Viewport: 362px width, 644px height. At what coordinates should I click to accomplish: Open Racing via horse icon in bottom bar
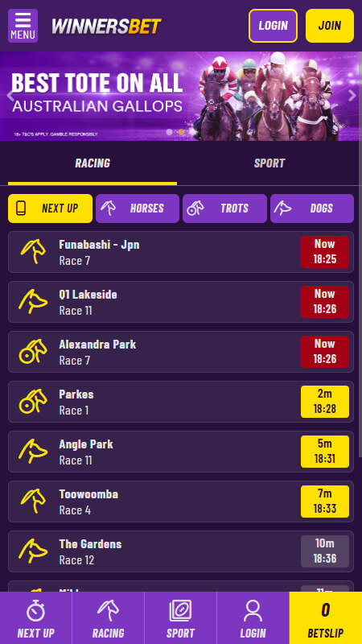point(108,611)
